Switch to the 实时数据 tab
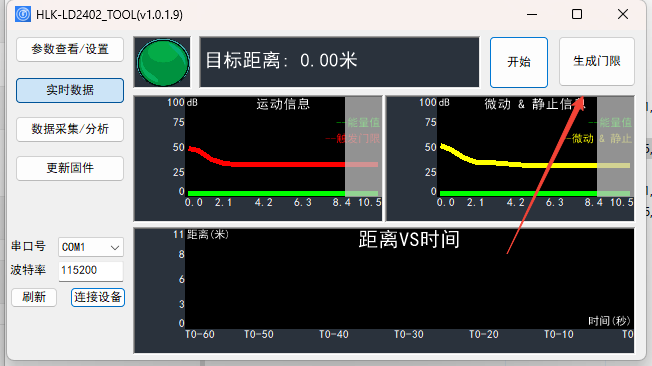Image resolution: width=652 pixels, height=366 pixels. click(x=70, y=90)
